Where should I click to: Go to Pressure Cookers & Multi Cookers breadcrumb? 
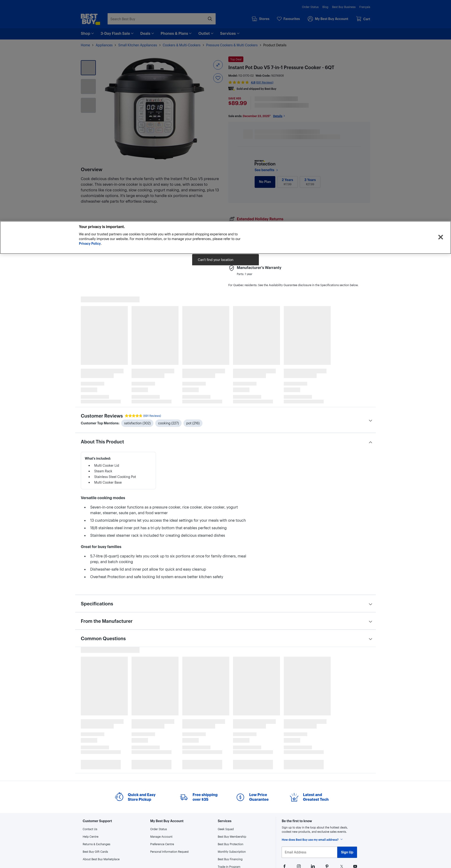232,45
